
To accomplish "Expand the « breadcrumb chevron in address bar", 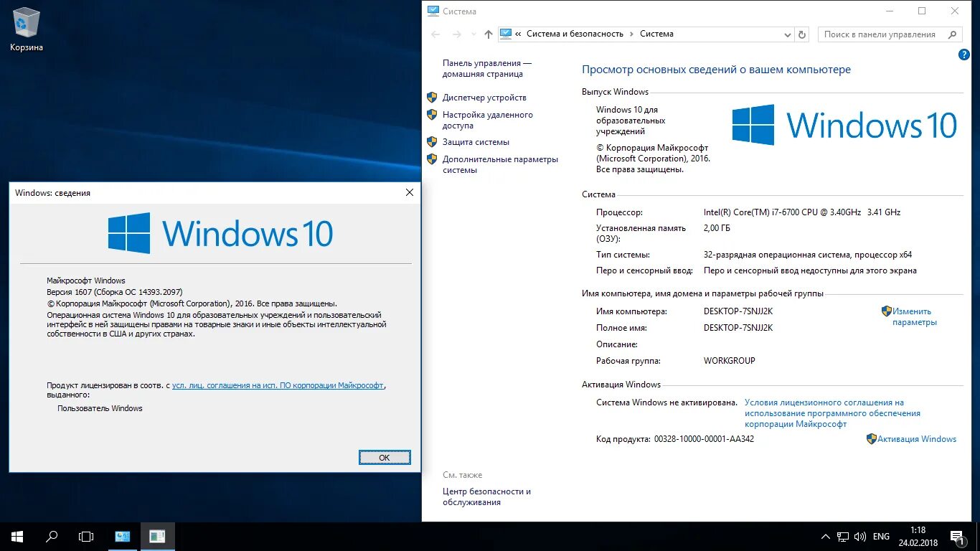I will click(x=518, y=34).
